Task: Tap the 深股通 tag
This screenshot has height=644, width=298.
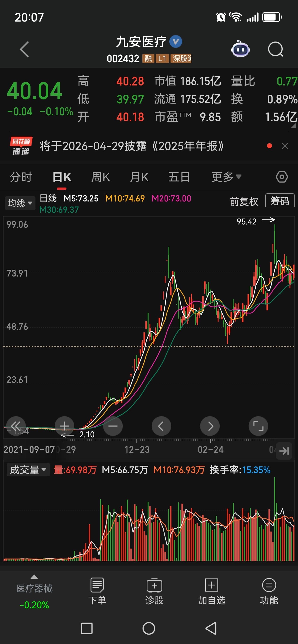Action: coord(181,58)
